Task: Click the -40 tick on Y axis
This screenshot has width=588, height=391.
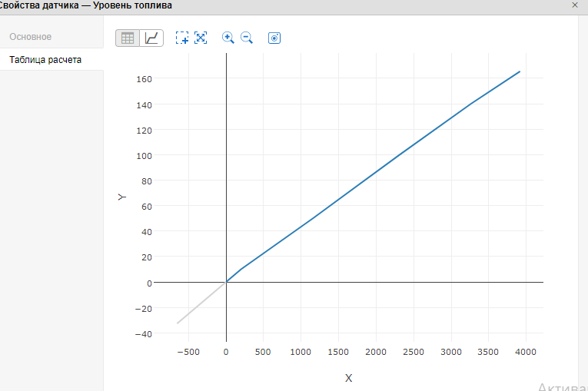Action: 143,333
